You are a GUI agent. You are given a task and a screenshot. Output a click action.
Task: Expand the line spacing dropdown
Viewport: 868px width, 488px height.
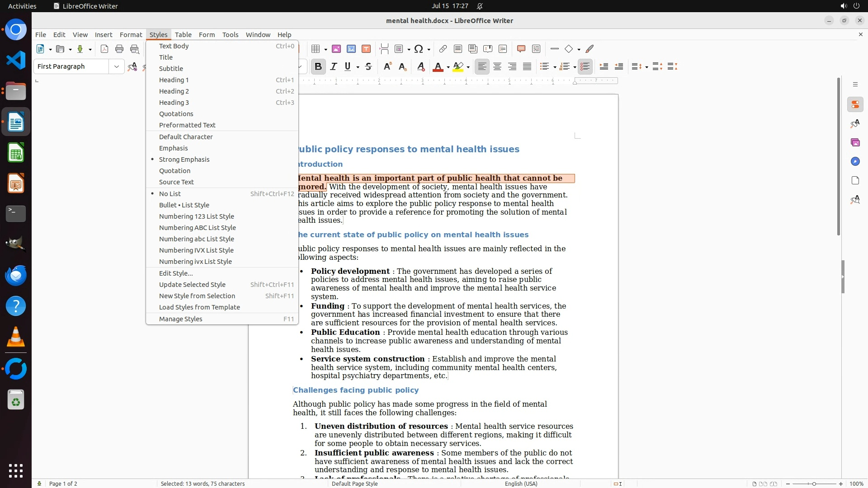[646, 67]
